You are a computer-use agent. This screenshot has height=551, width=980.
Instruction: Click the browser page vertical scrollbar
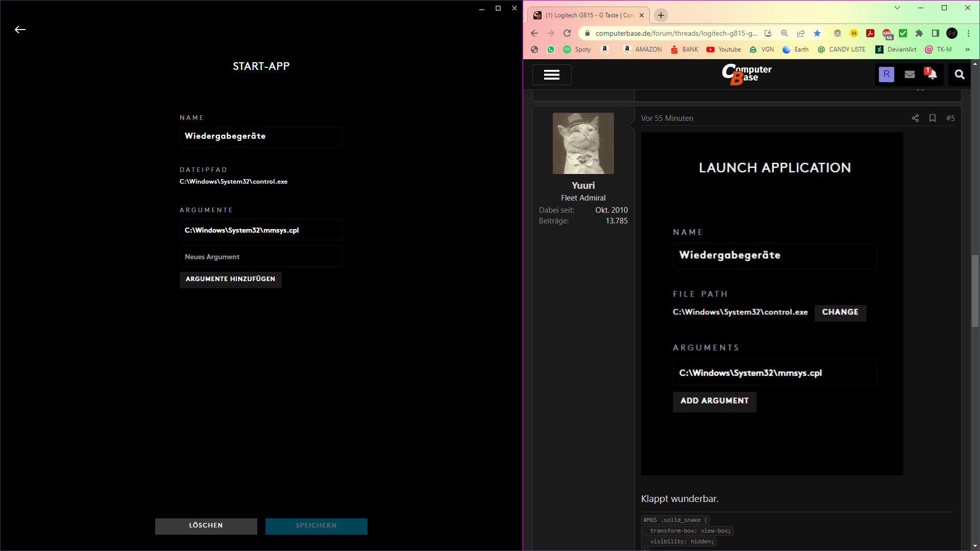tap(975, 291)
